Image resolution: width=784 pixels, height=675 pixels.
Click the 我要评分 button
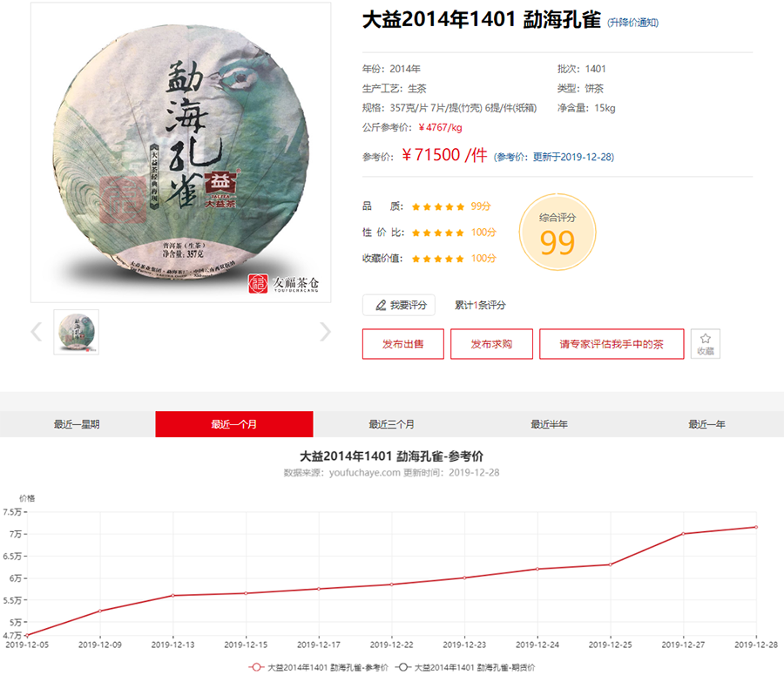[x=398, y=305]
